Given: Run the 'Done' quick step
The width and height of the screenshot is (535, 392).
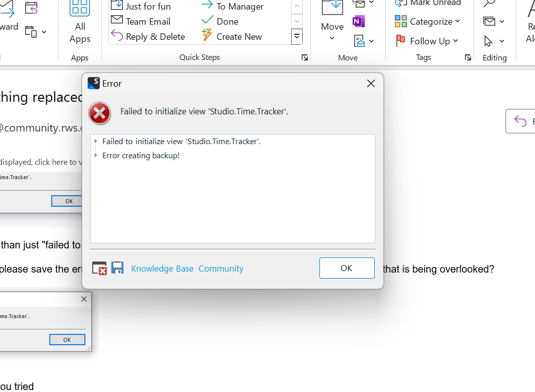Looking at the screenshot, I should click(x=220, y=21).
